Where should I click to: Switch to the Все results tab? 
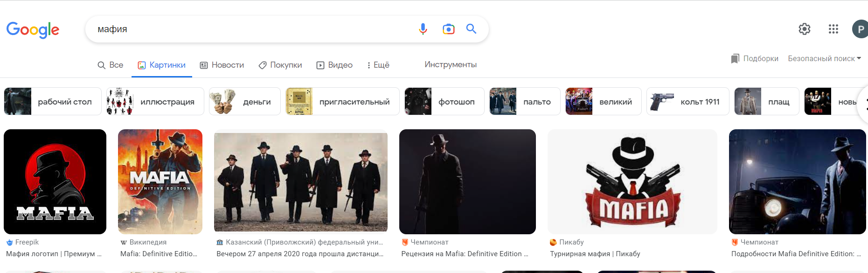[111, 65]
